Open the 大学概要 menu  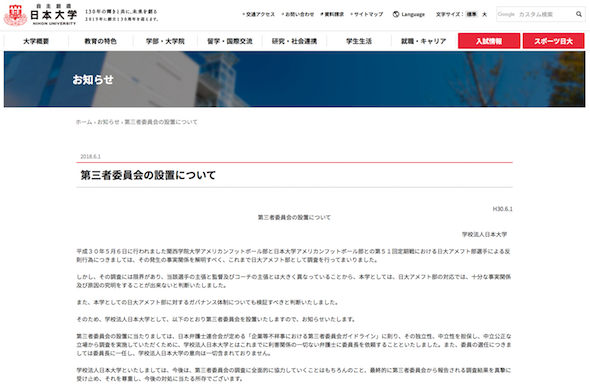36,41
